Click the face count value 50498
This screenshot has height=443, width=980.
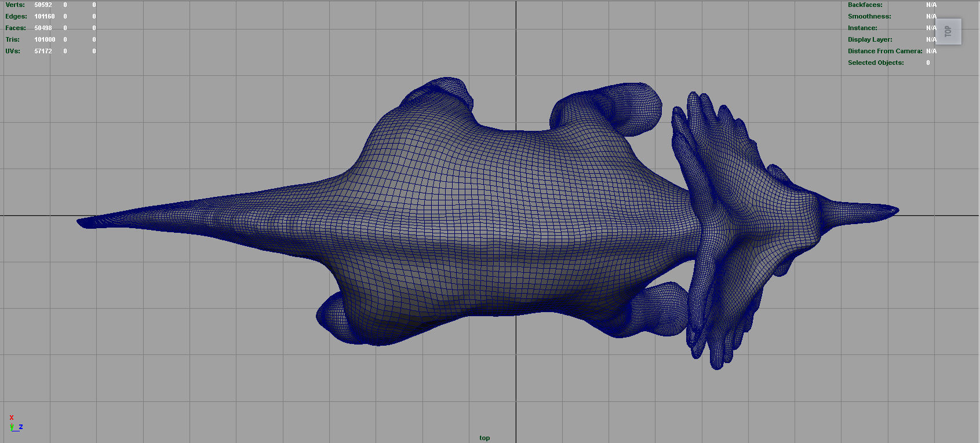coord(43,28)
